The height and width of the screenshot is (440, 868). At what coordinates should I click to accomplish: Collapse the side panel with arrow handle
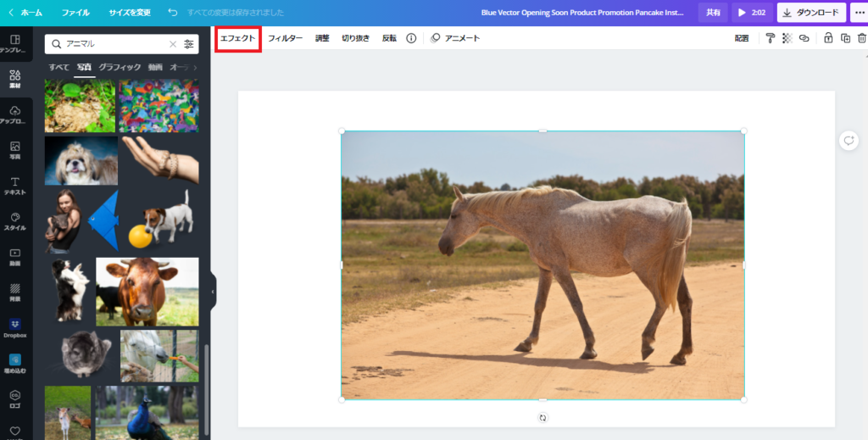213,292
